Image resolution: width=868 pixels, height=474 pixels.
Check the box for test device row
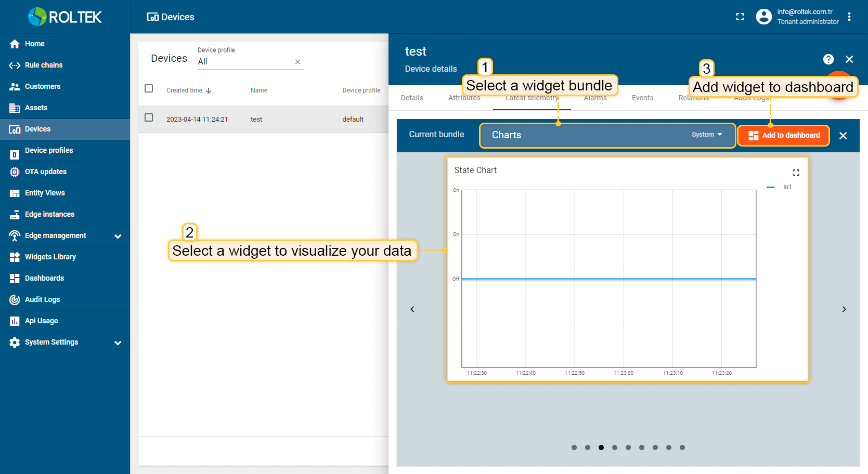pyautogui.click(x=149, y=118)
